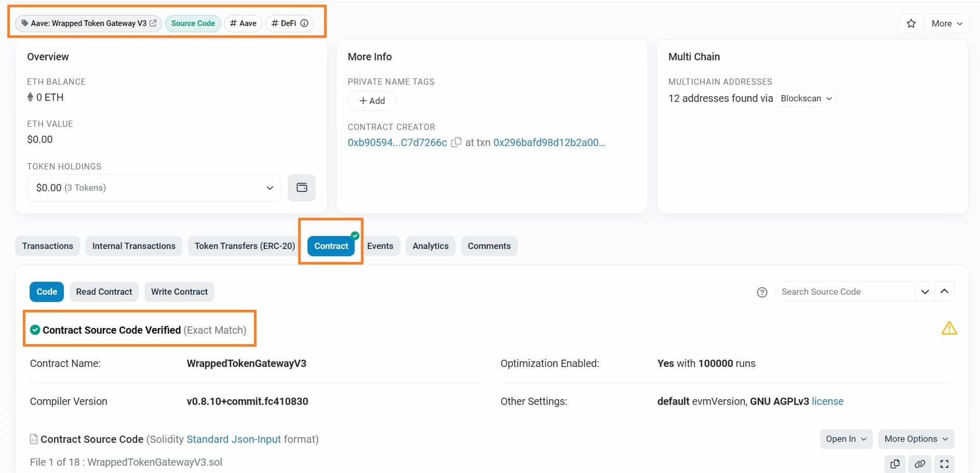The height and width of the screenshot is (473, 980).
Task: Click the # Aave tag
Action: [243, 23]
